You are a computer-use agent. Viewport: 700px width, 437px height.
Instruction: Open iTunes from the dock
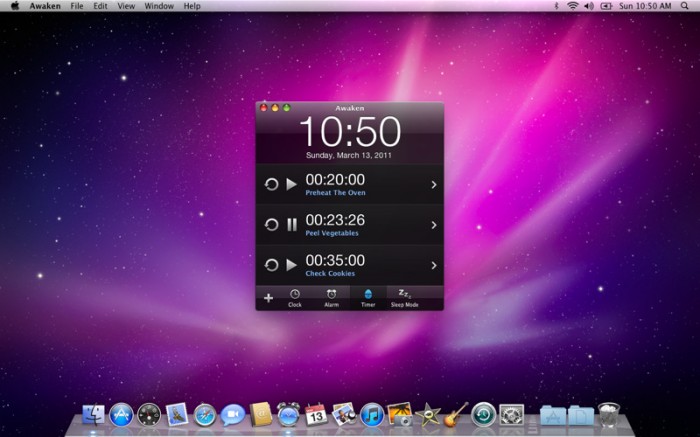point(372,414)
